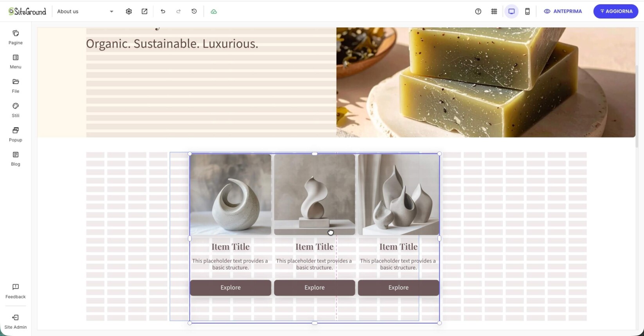Undo the last action
Viewport: 644px width, 336px height.
click(x=163, y=11)
